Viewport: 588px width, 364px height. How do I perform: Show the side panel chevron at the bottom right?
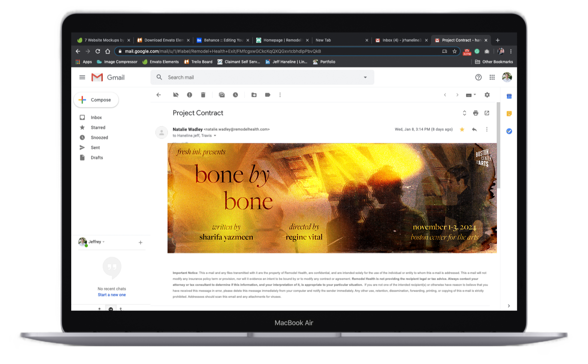(509, 306)
